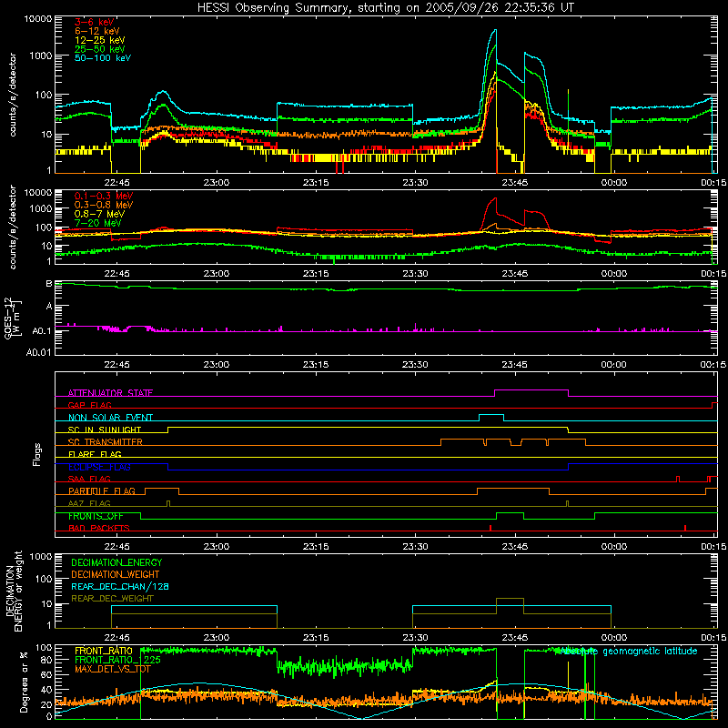Select the 50-100 keV legend label
The height and width of the screenshot is (728, 728).
[x=103, y=57]
